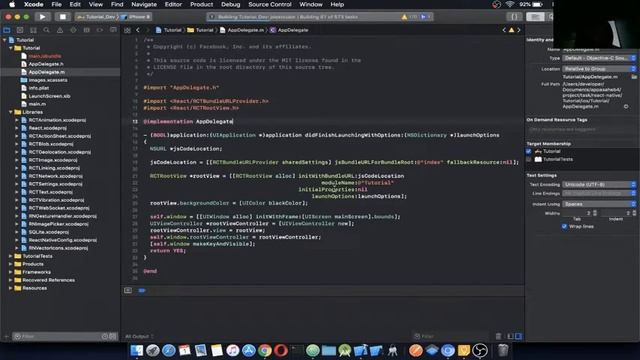Open the File menu

56,4
